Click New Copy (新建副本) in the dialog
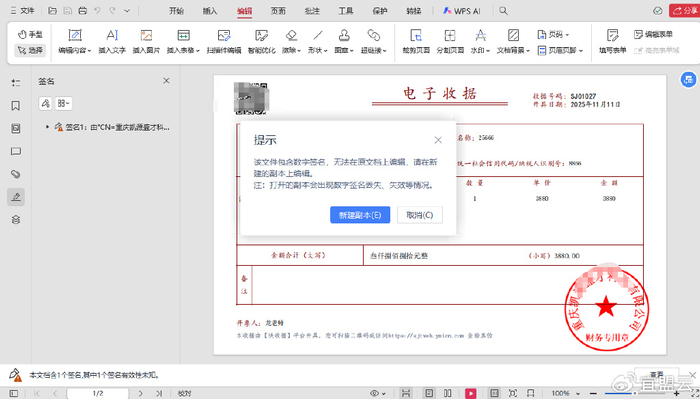This screenshot has width=700, height=399. point(360,215)
